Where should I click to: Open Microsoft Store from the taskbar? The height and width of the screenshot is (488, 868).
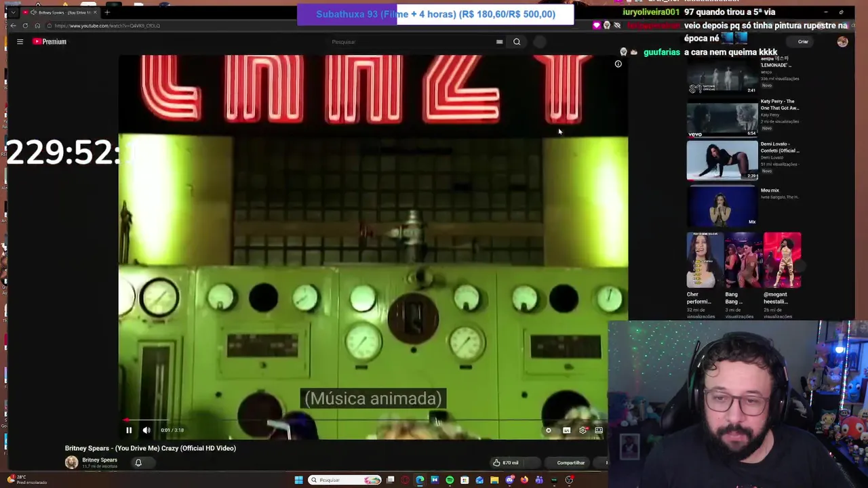[465, 480]
